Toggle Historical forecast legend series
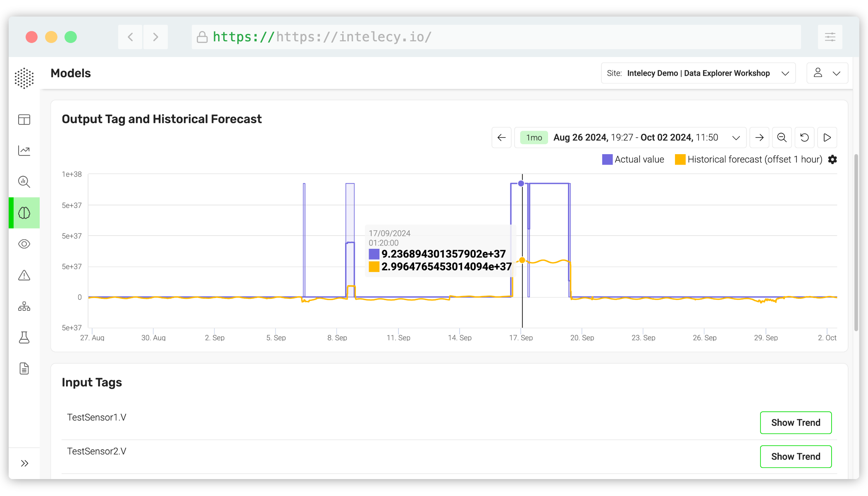This screenshot has width=868, height=496. click(749, 160)
